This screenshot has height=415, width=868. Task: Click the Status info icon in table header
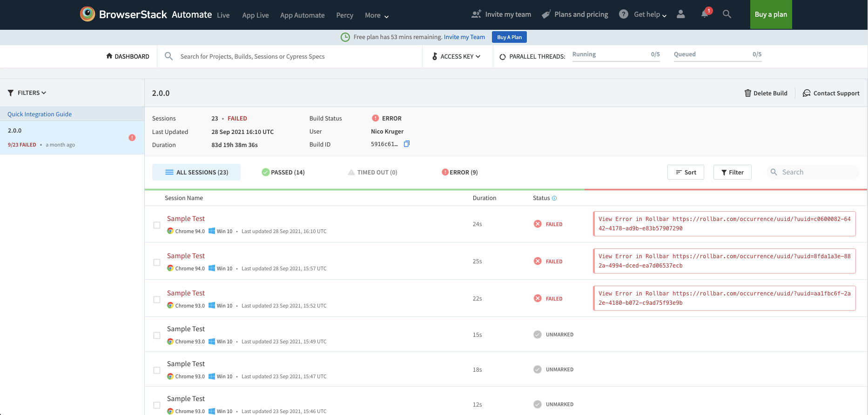click(554, 198)
